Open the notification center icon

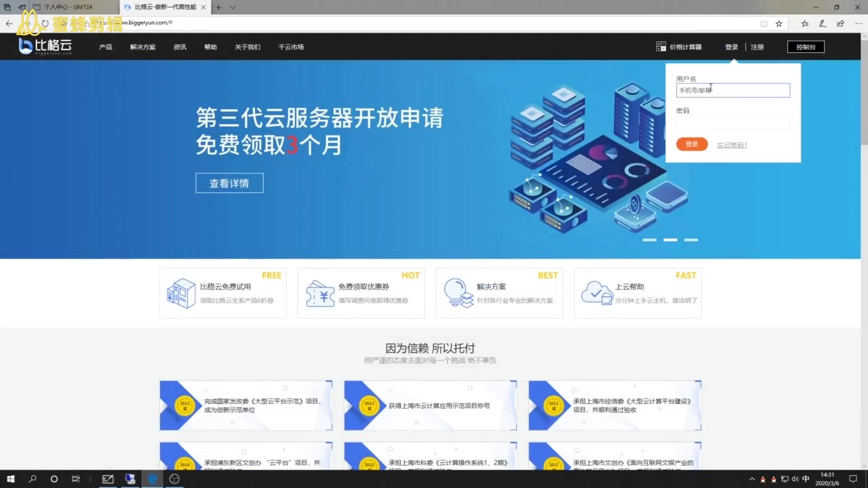point(854,479)
